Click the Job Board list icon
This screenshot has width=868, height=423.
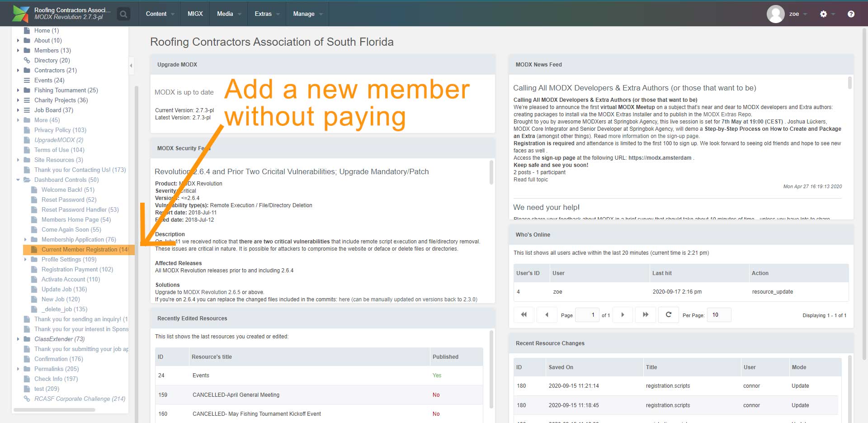(27, 110)
